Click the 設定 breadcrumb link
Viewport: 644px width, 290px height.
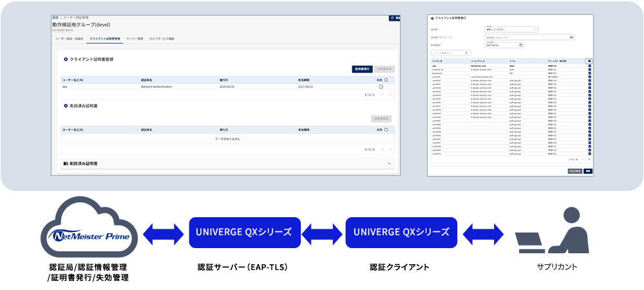55,17
